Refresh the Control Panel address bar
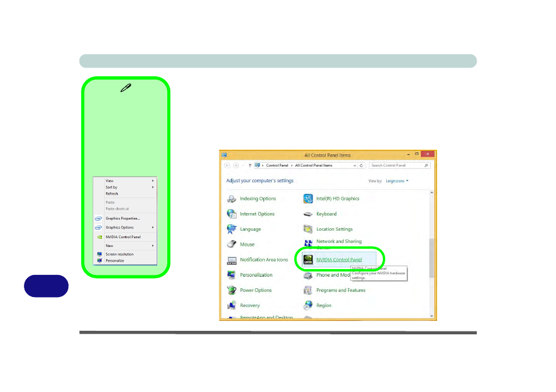Image resolution: width=556 pixels, height=392 pixels. click(x=361, y=165)
